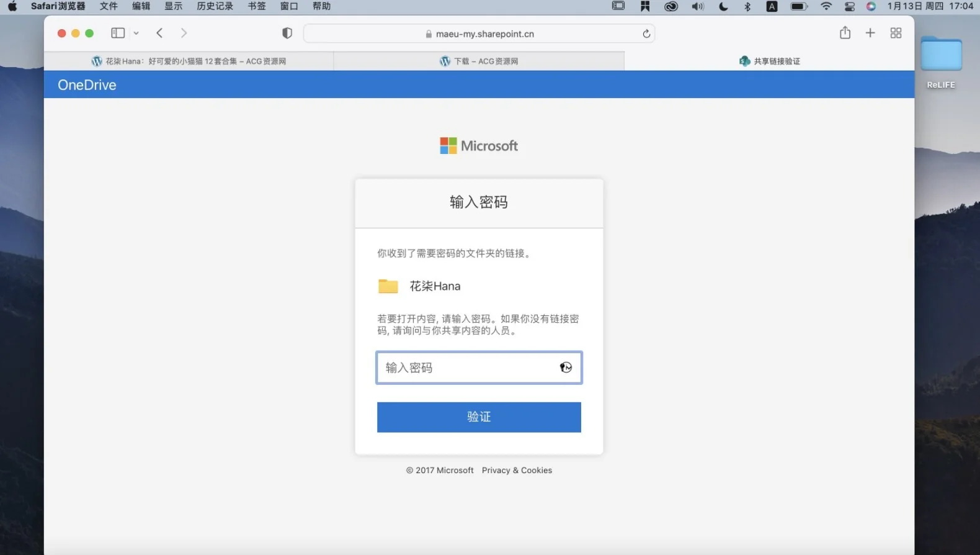This screenshot has width=980, height=555.
Task: Open the 帮助 menu
Action: 321,6
